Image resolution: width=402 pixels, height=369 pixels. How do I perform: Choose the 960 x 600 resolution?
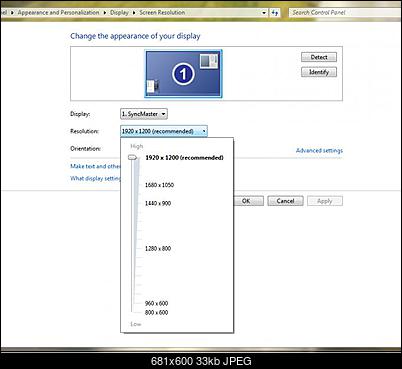[156, 303]
